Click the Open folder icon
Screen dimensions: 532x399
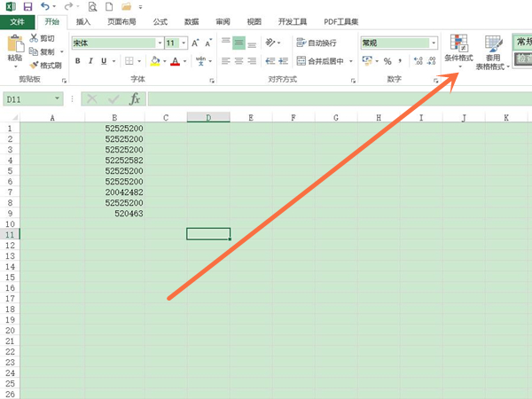click(126, 6)
